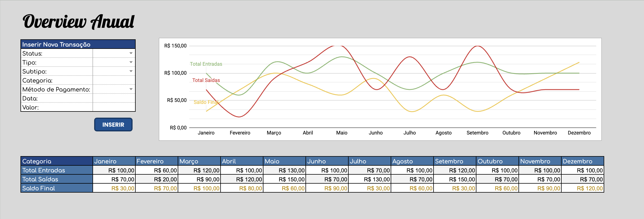Click the Inserir Nova Transação header

click(x=78, y=44)
